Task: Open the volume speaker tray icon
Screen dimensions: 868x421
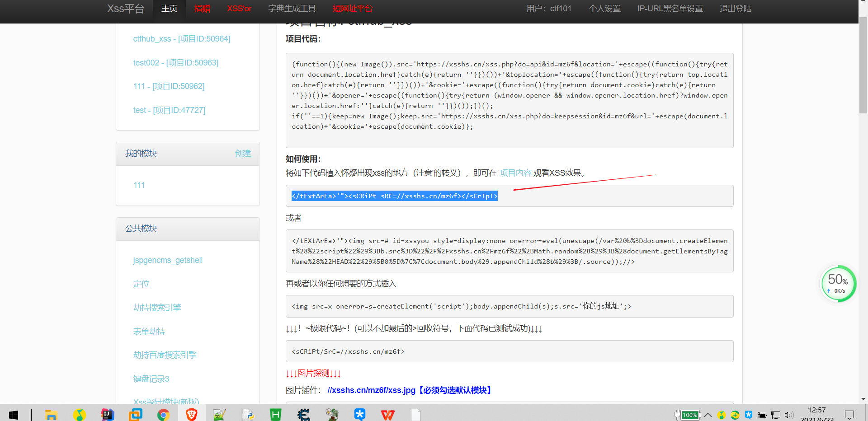Action: (789, 415)
